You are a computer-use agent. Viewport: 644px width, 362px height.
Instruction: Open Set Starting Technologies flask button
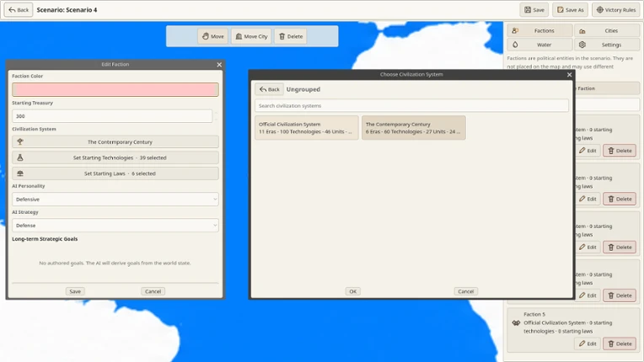[x=115, y=157]
